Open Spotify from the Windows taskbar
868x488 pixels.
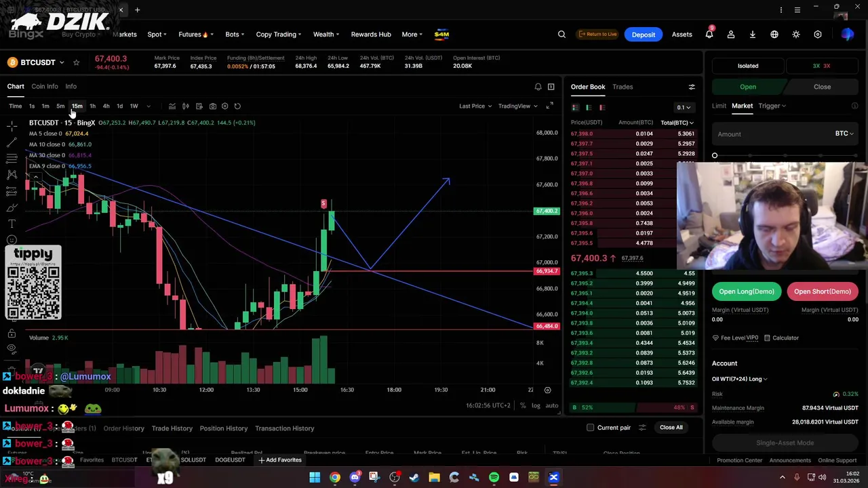[494, 478]
